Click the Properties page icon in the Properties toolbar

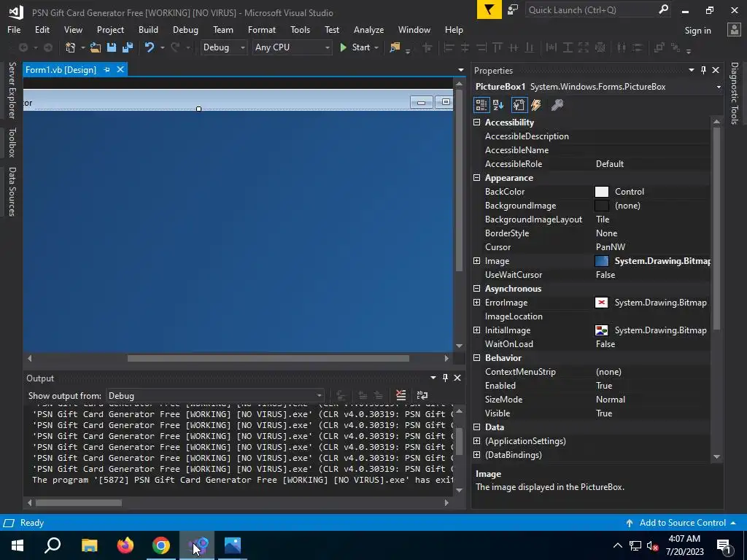coord(519,105)
